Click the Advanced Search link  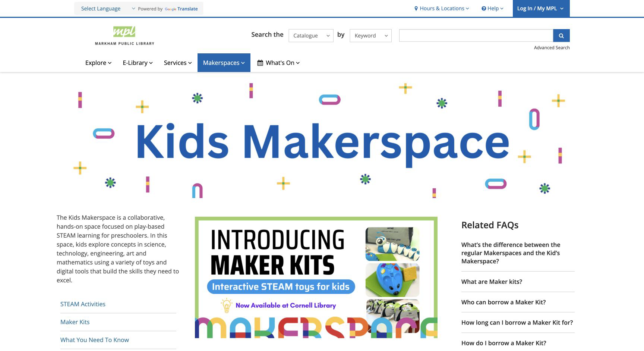[552, 47]
